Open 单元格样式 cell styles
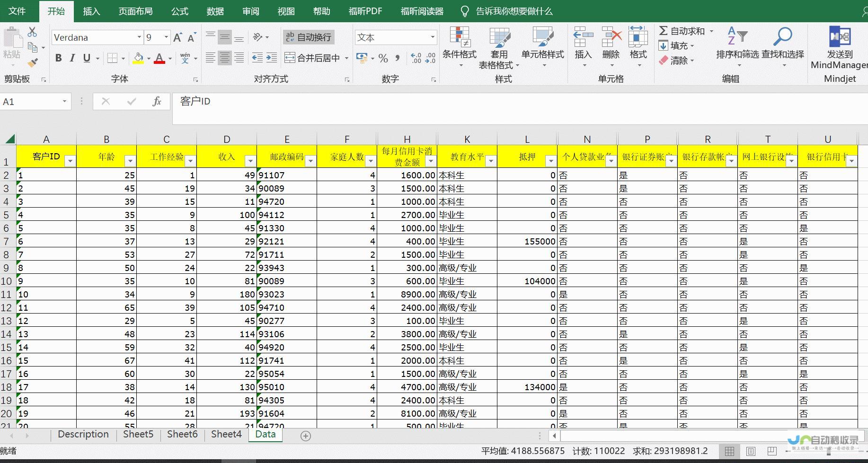The image size is (868, 463). click(x=543, y=46)
